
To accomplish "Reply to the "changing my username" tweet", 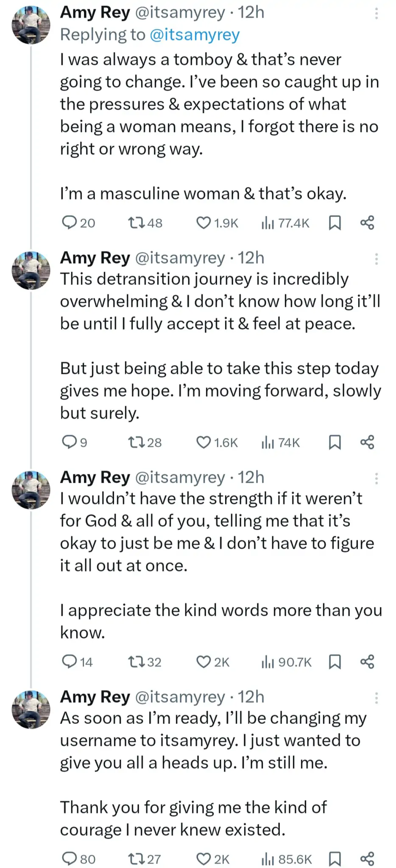I will coord(69,859).
